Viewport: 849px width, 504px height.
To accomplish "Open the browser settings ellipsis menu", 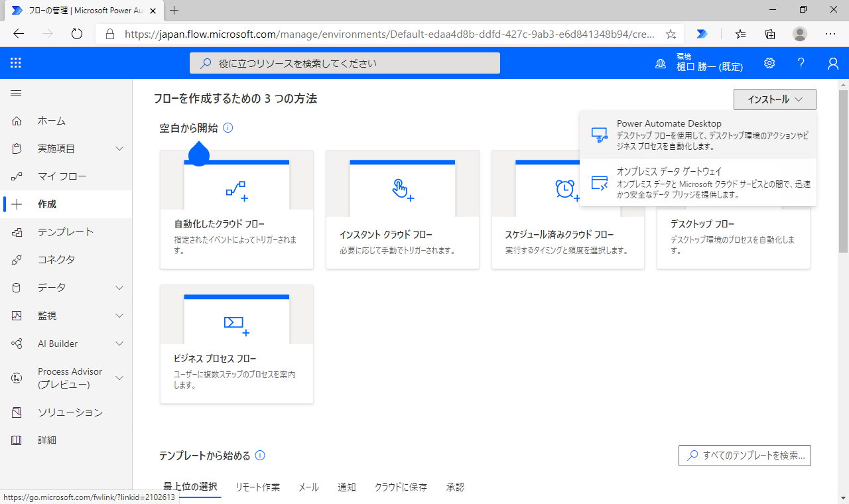I will tap(830, 34).
